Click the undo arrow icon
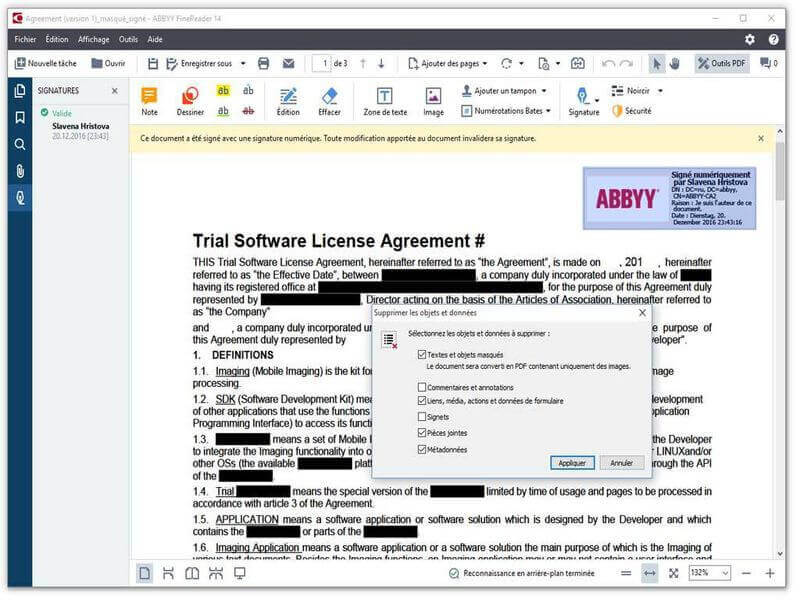The width and height of the screenshot is (800, 600). [x=608, y=63]
